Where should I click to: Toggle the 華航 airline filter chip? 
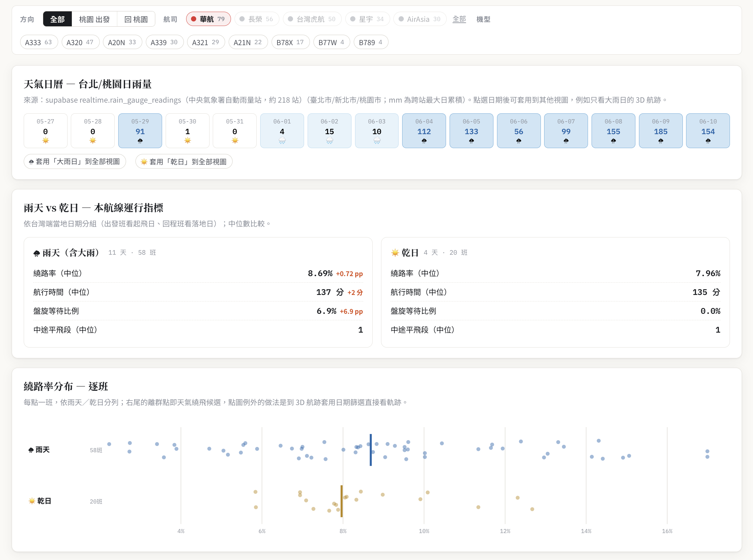pyautogui.click(x=208, y=19)
